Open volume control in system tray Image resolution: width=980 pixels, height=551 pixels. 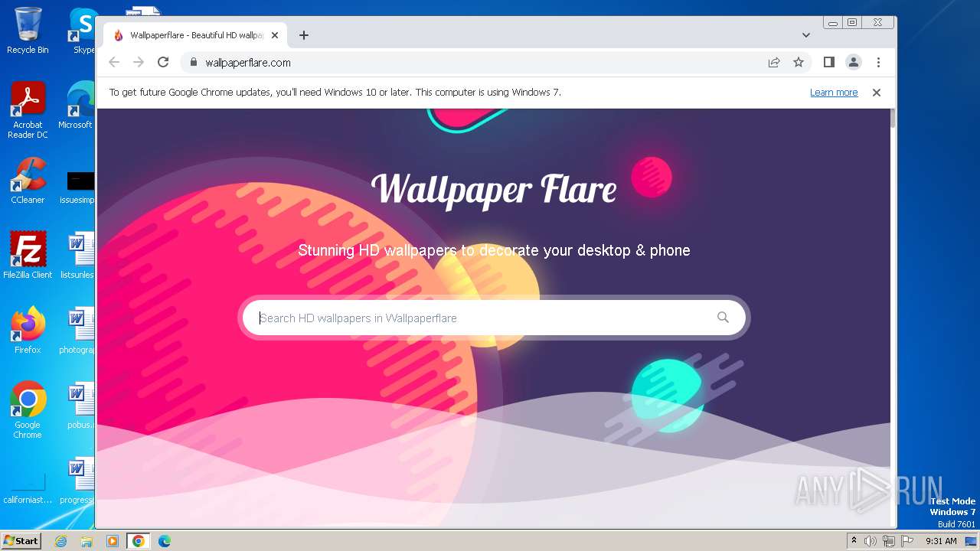click(x=871, y=541)
